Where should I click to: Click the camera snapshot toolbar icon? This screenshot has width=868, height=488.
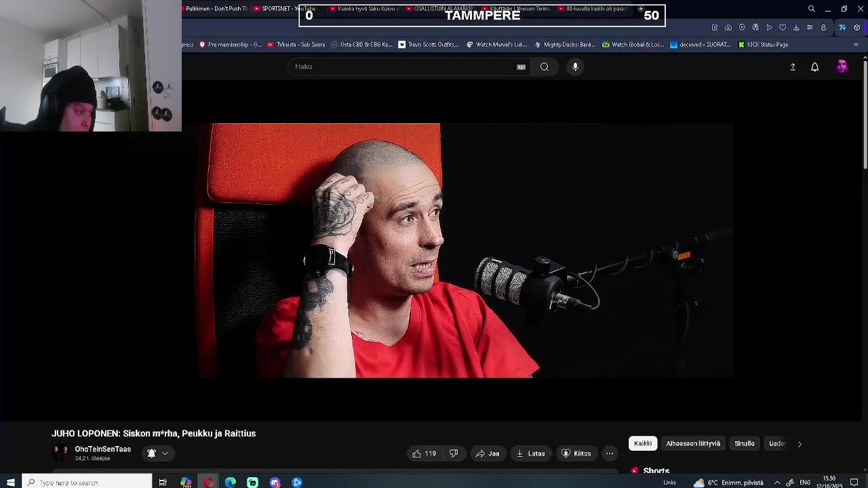(728, 28)
